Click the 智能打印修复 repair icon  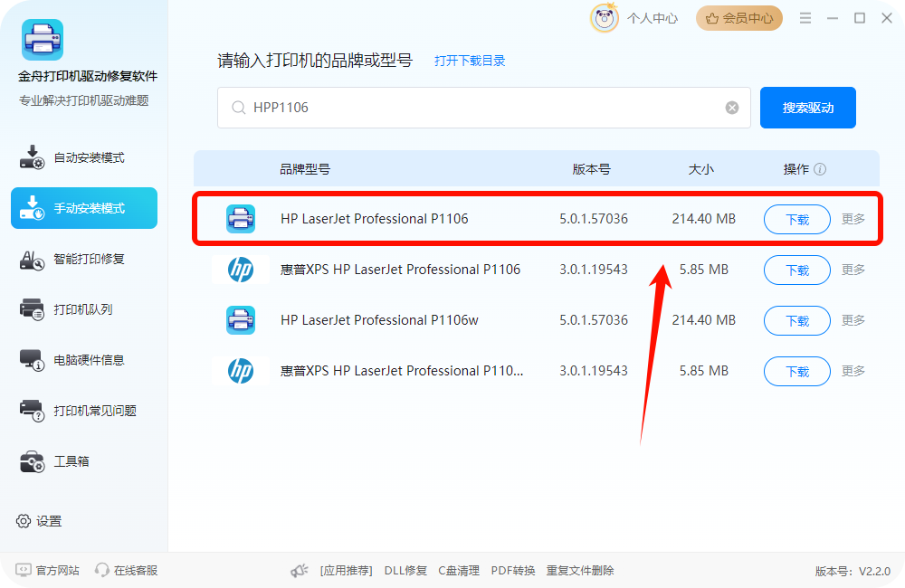32,261
